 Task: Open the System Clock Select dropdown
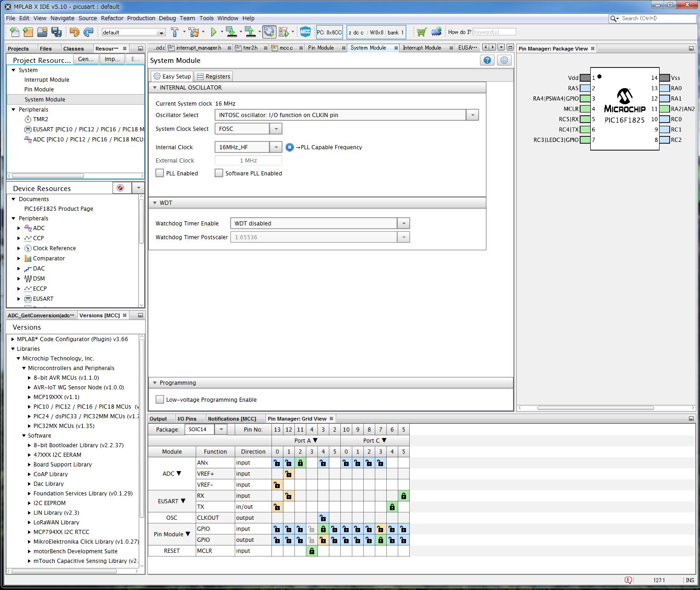click(x=276, y=129)
